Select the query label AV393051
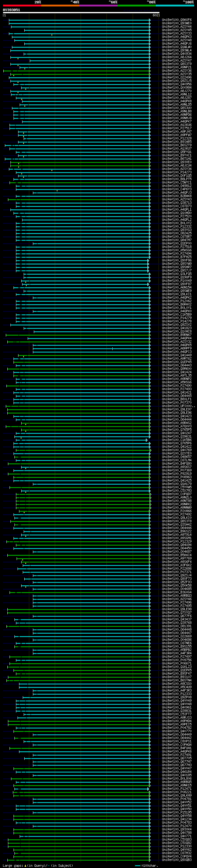The image size is (197, 868). (x=11, y=10)
